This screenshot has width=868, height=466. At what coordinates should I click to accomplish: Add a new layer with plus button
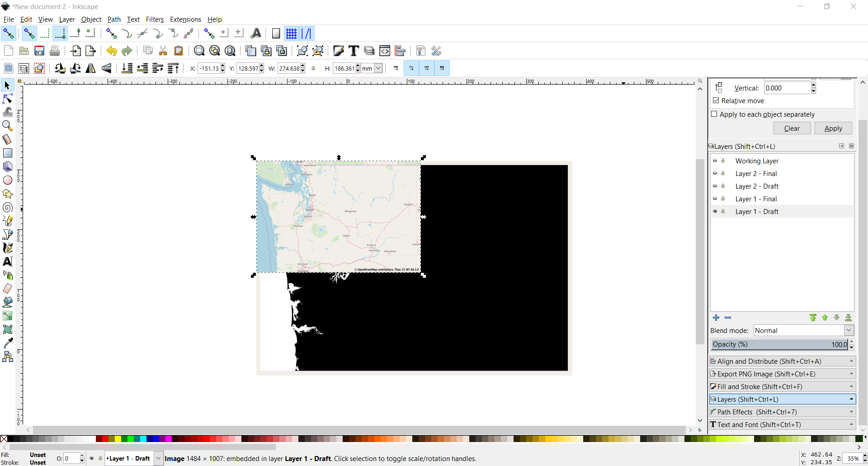click(716, 318)
